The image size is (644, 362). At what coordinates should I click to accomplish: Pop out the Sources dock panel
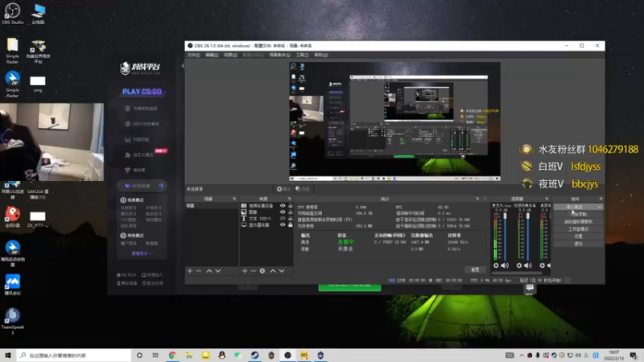coord(290,199)
